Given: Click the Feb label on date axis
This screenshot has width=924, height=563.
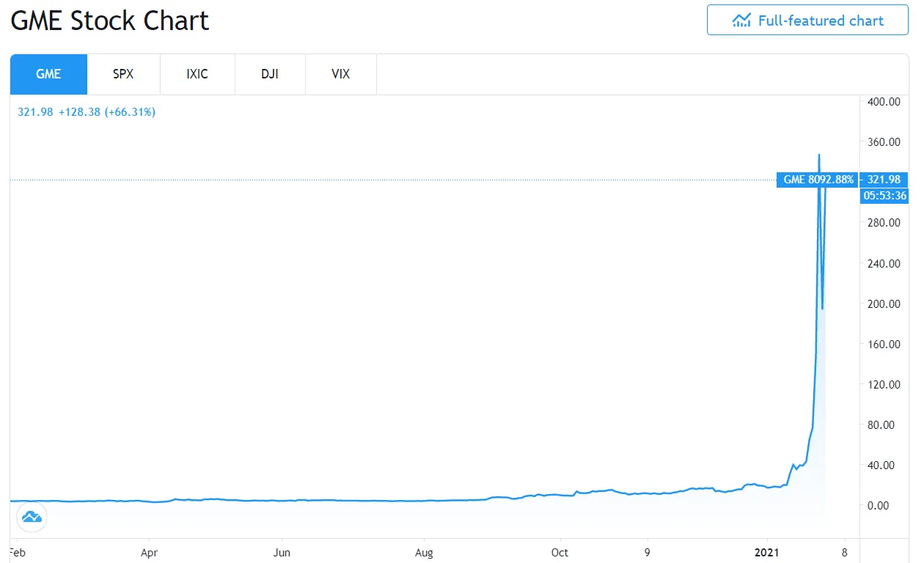Looking at the screenshot, I should pyautogui.click(x=16, y=553).
